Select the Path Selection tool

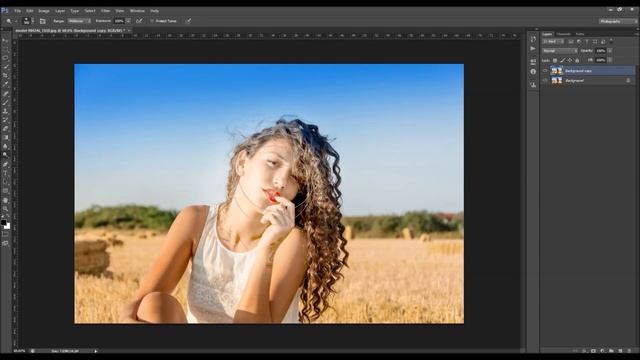(x=5, y=182)
